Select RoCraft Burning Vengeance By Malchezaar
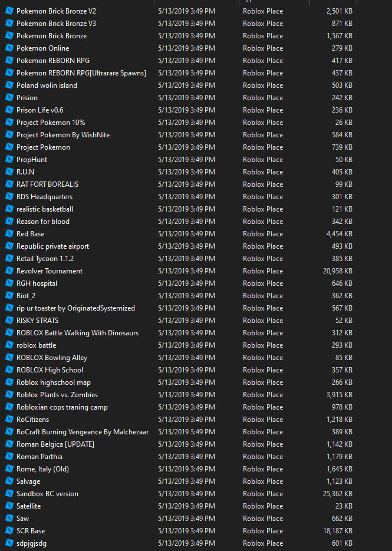The image size is (392, 551). [83, 432]
